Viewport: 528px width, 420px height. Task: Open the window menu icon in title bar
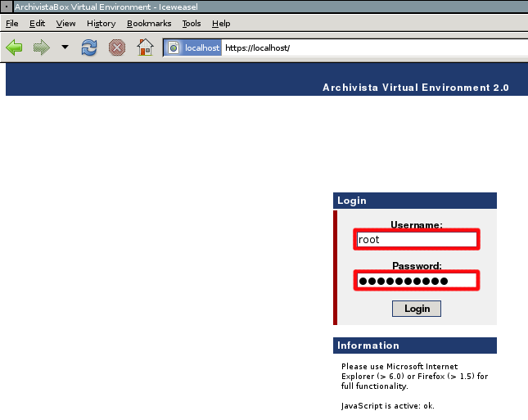tap(7, 7)
